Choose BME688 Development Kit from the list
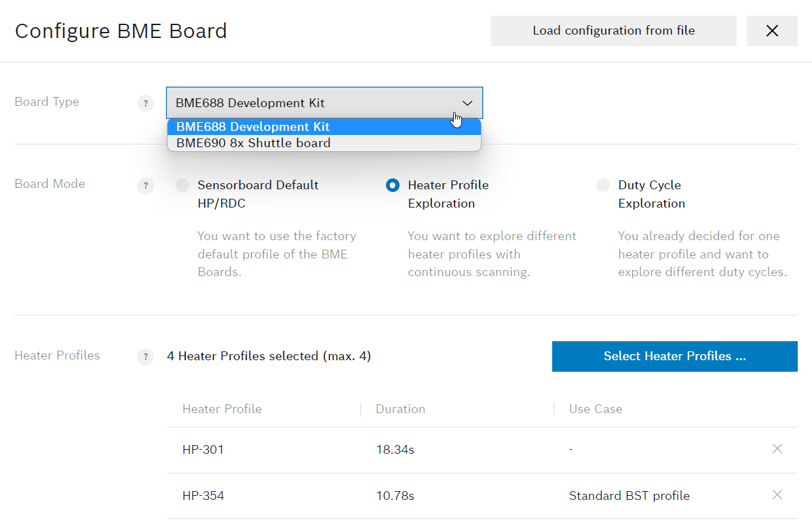This screenshot has width=812, height=523. coord(324,127)
